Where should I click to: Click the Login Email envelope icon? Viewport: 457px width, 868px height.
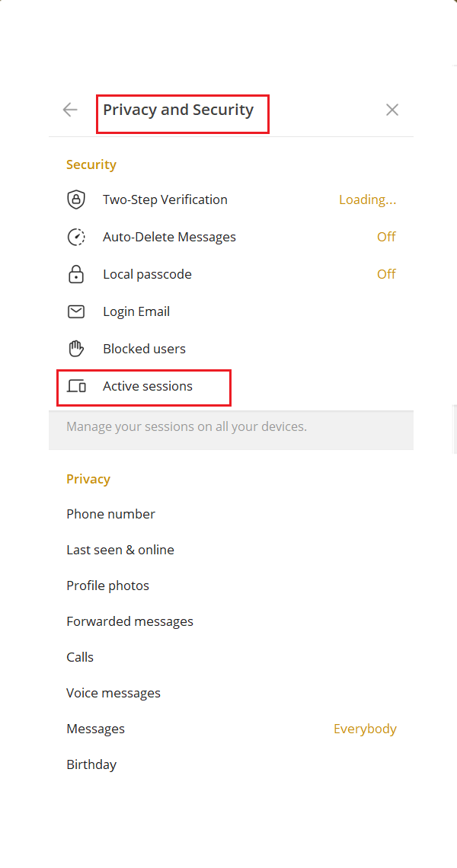click(76, 311)
